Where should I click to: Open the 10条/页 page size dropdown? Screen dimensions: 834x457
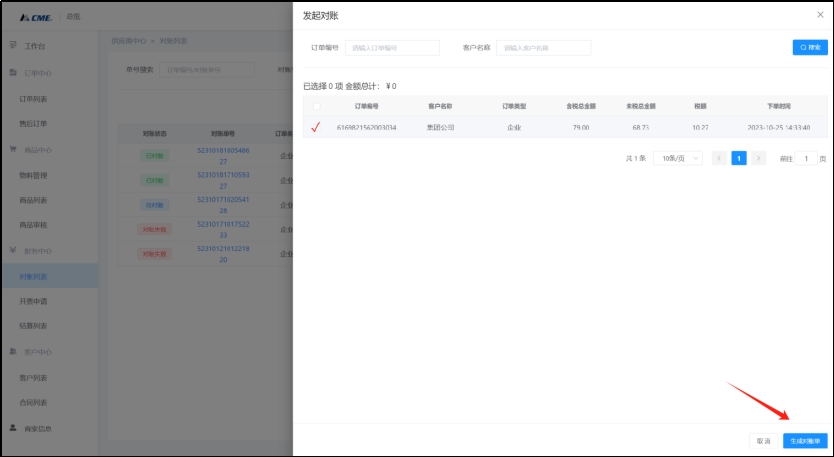click(681, 158)
